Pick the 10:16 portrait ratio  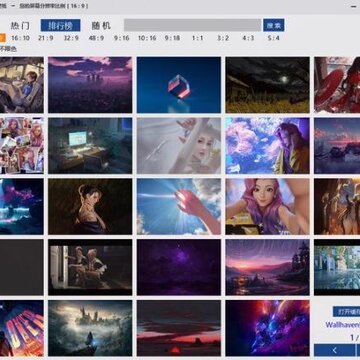147,38
